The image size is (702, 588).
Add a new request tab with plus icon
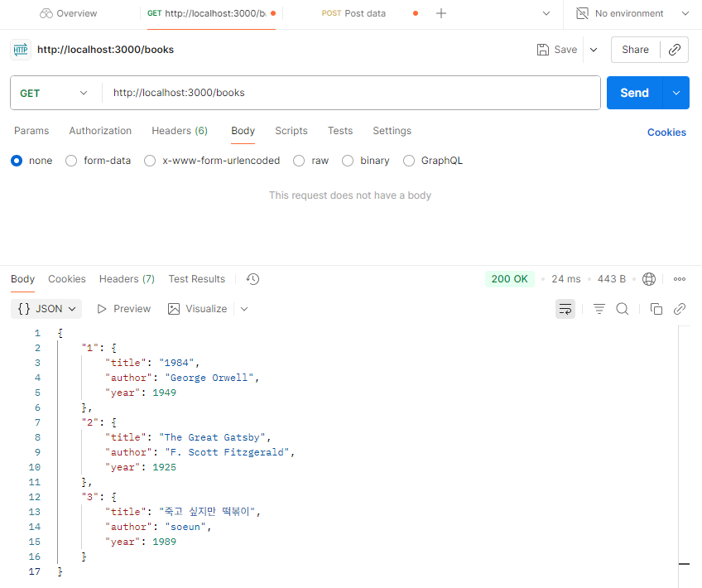[x=441, y=13]
